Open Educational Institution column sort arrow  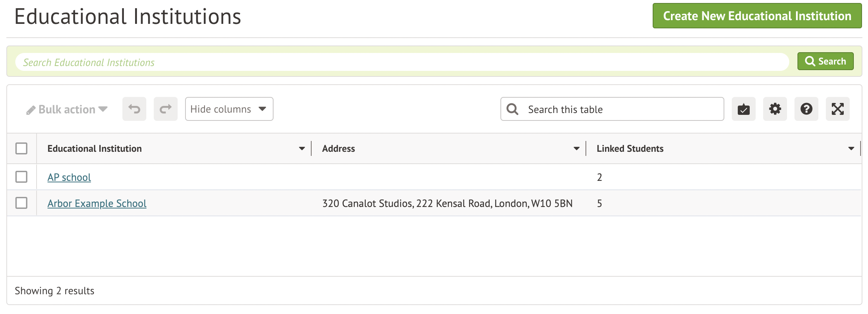(302, 148)
